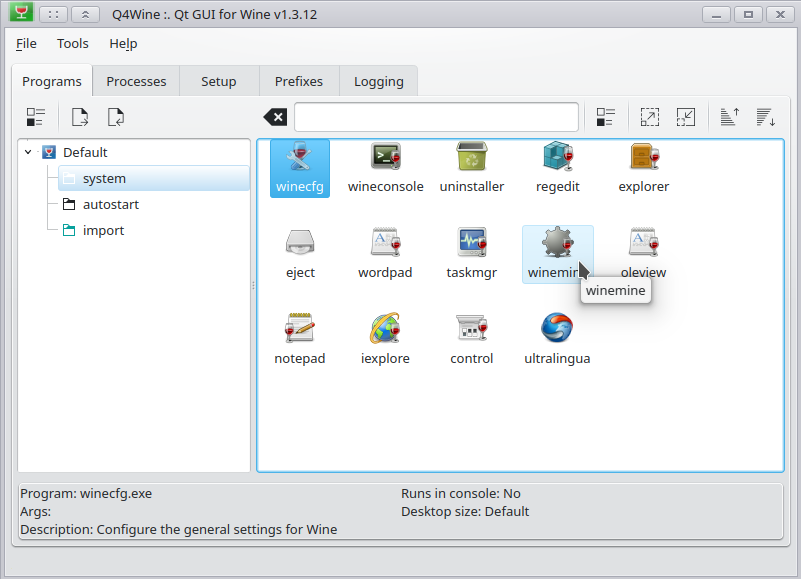Select the import folder in tree
The width and height of the screenshot is (801, 579).
click(x=103, y=231)
